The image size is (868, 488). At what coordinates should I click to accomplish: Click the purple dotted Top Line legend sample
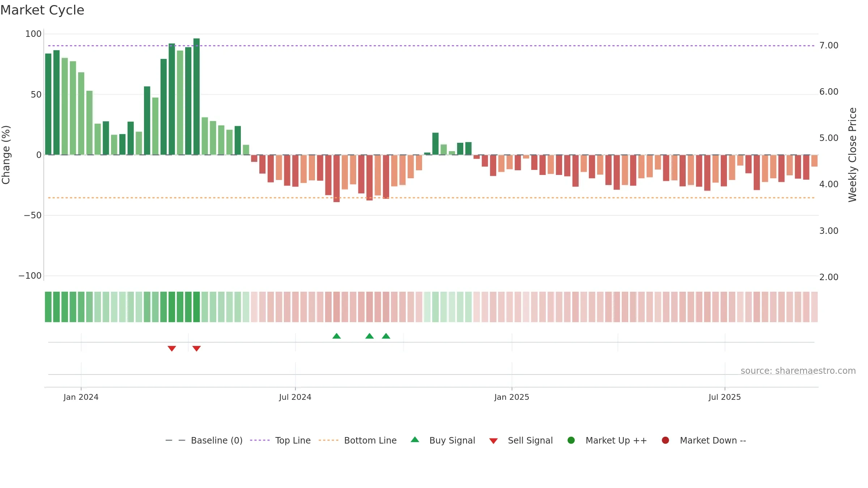tap(260, 440)
